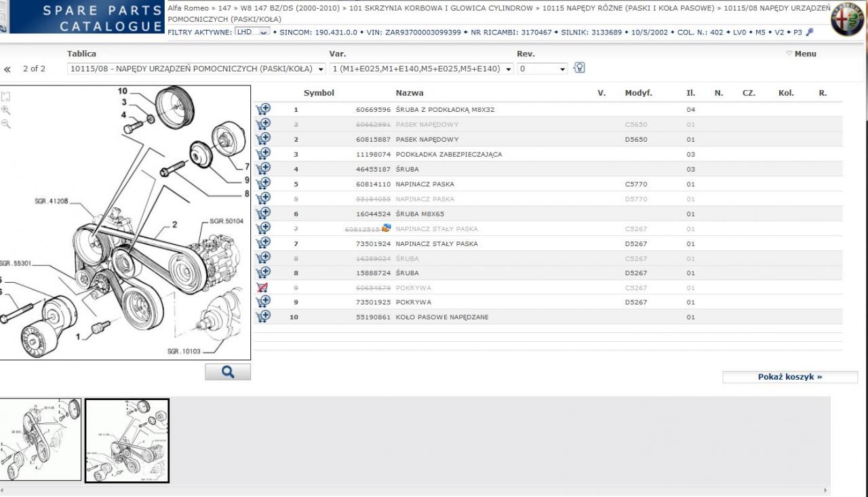This screenshot has width=868, height=497.
Task: Go back using the double-chevron arrow
Action: coord(7,69)
